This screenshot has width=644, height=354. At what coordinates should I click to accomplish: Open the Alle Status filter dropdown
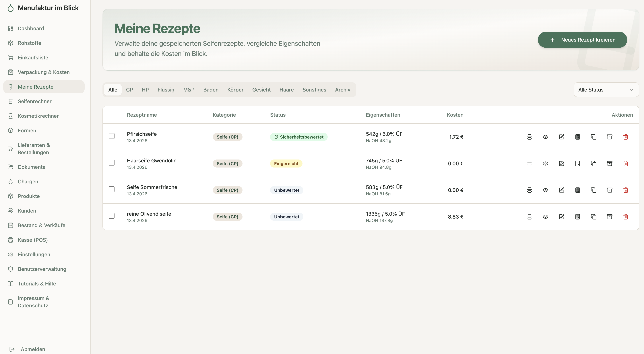606,90
